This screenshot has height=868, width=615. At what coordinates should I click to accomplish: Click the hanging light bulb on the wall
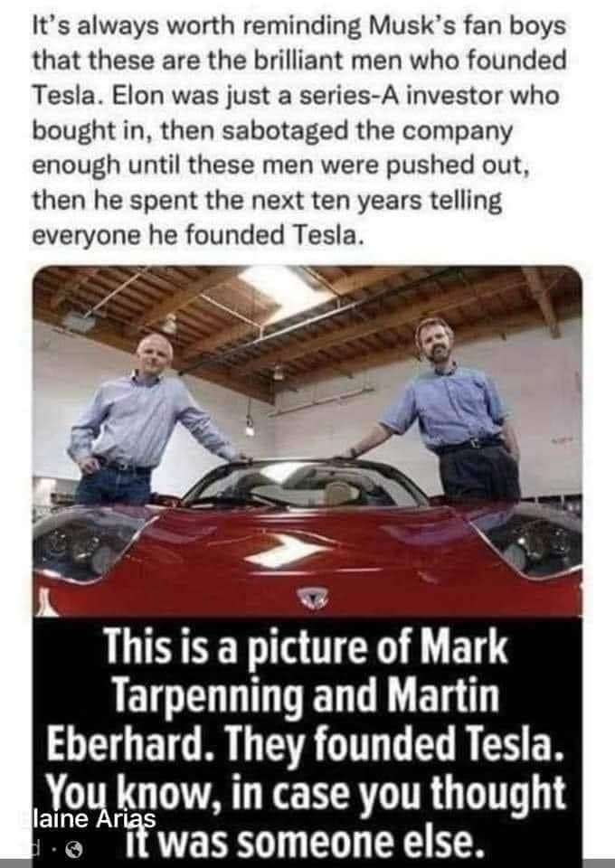pos(251,425)
